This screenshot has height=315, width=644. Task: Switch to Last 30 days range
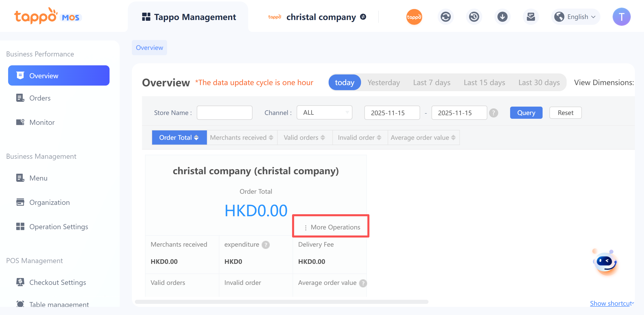pos(539,83)
